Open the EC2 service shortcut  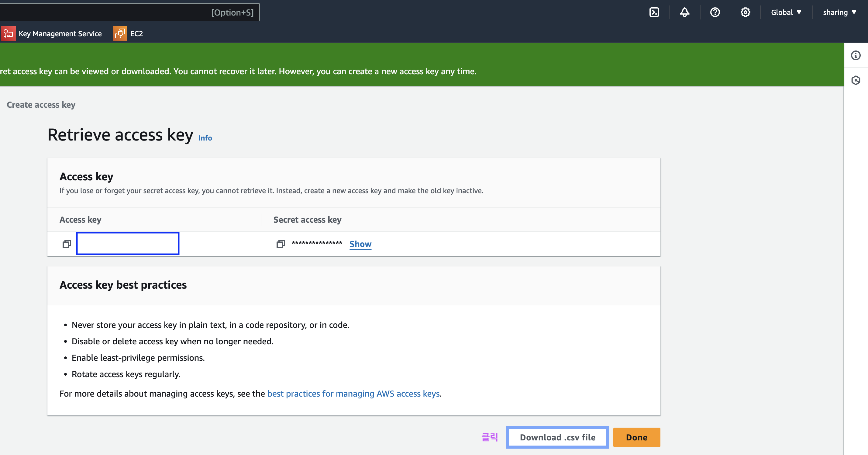click(136, 33)
